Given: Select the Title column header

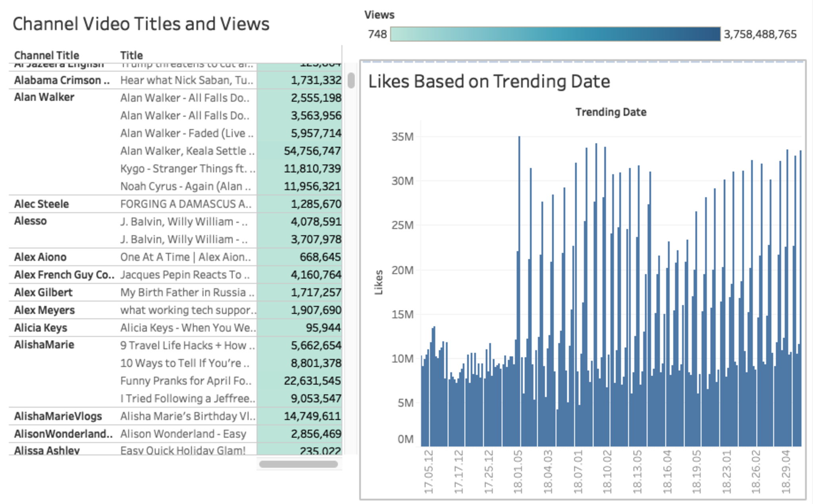Looking at the screenshot, I should [x=131, y=55].
